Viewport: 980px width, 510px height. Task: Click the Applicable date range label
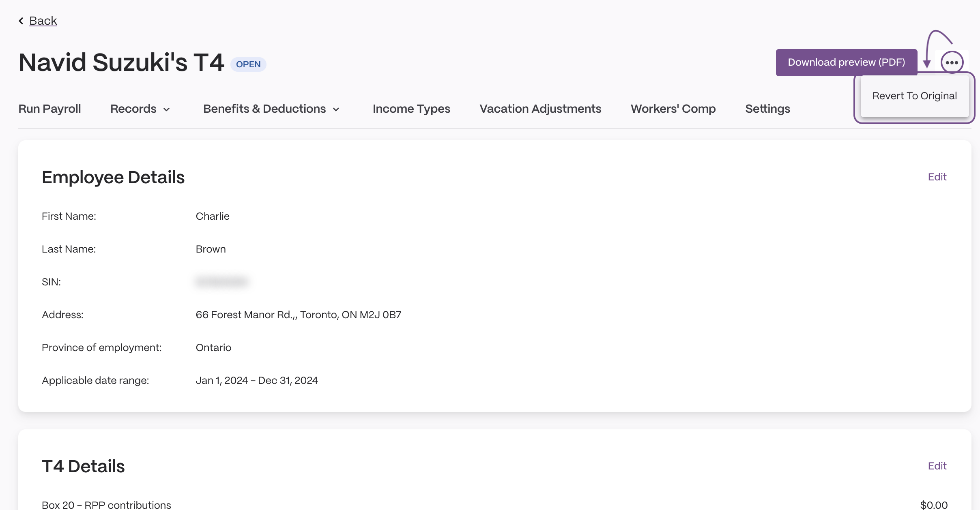[95, 380]
